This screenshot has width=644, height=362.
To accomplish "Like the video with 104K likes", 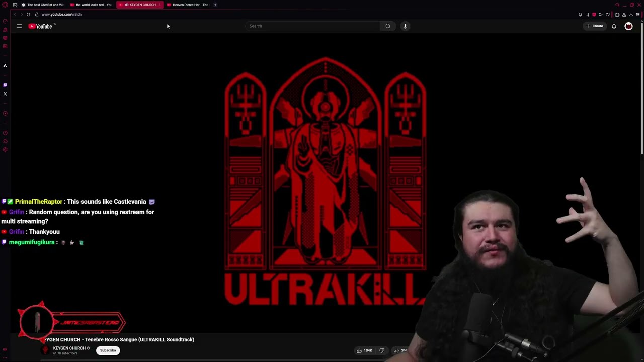I will coord(365,350).
